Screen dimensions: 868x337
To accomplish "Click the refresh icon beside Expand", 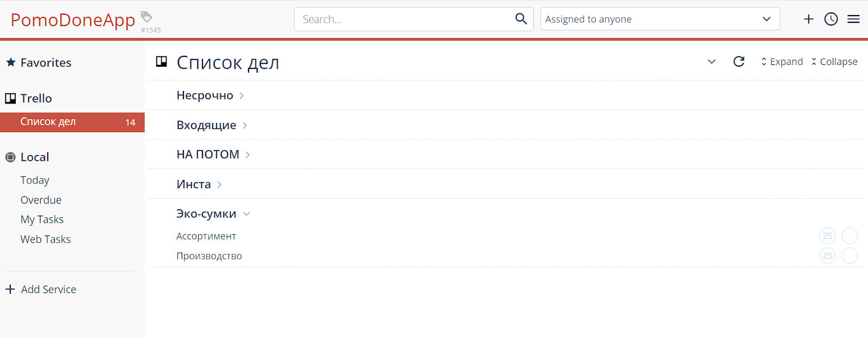I will click(738, 62).
